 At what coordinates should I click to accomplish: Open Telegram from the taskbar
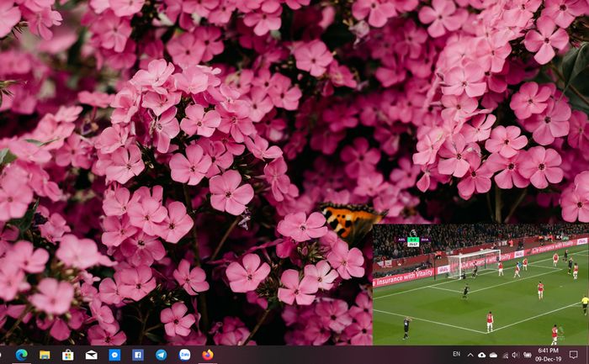[x=162, y=355]
